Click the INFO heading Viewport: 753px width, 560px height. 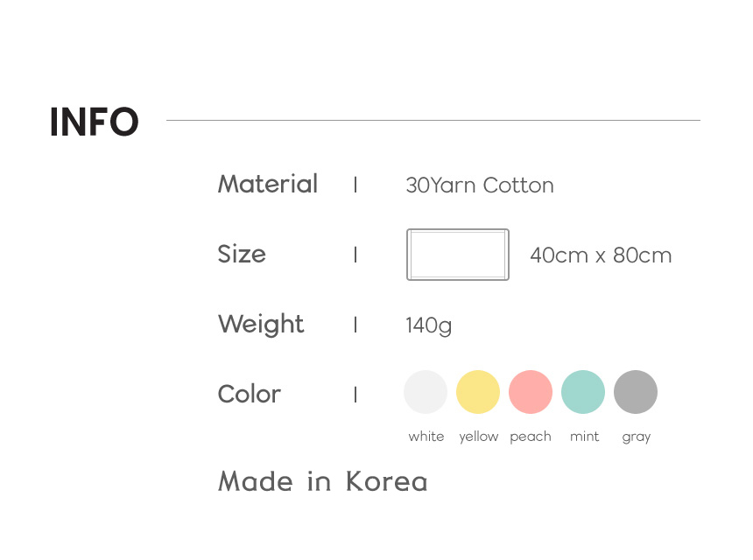click(95, 122)
